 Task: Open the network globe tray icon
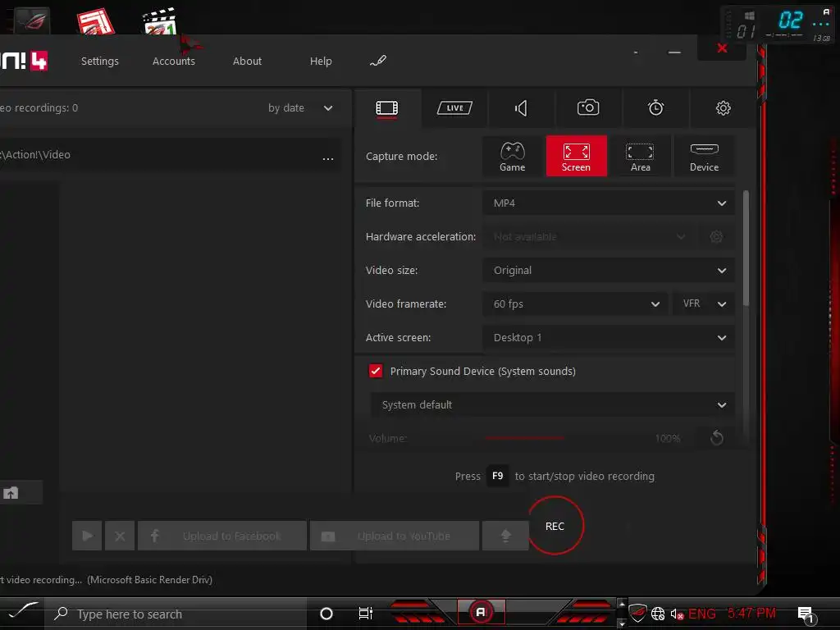click(x=658, y=614)
